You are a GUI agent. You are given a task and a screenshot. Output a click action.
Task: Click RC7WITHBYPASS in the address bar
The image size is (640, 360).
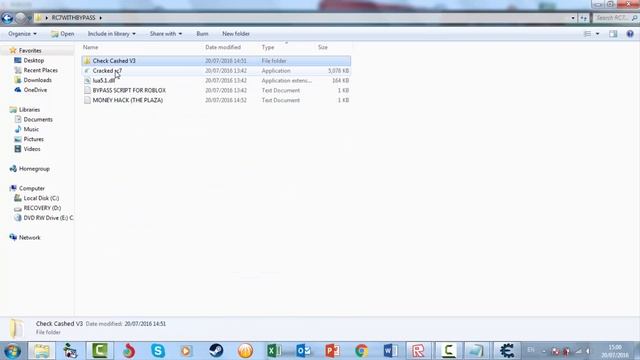click(73, 18)
